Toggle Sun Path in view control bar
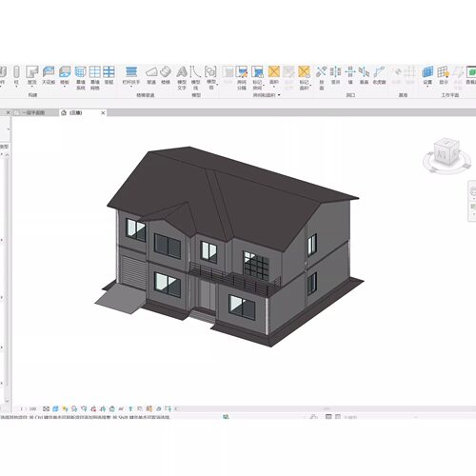 click(65, 408)
